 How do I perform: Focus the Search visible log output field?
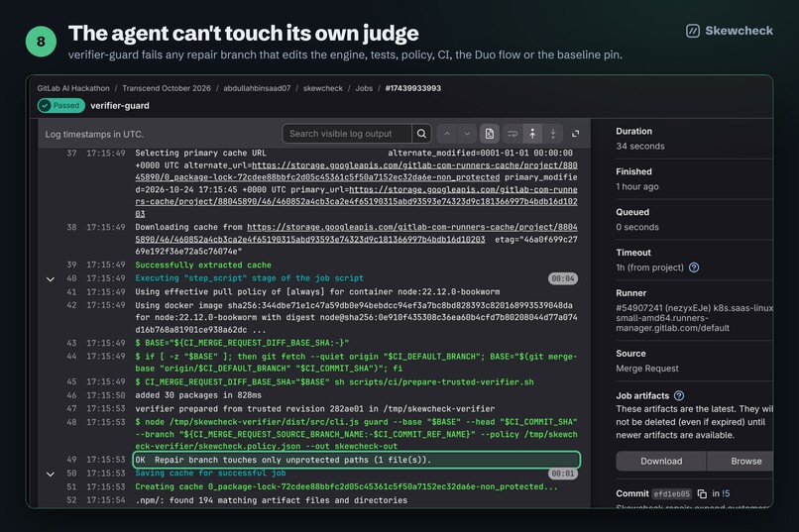(x=347, y=134)
